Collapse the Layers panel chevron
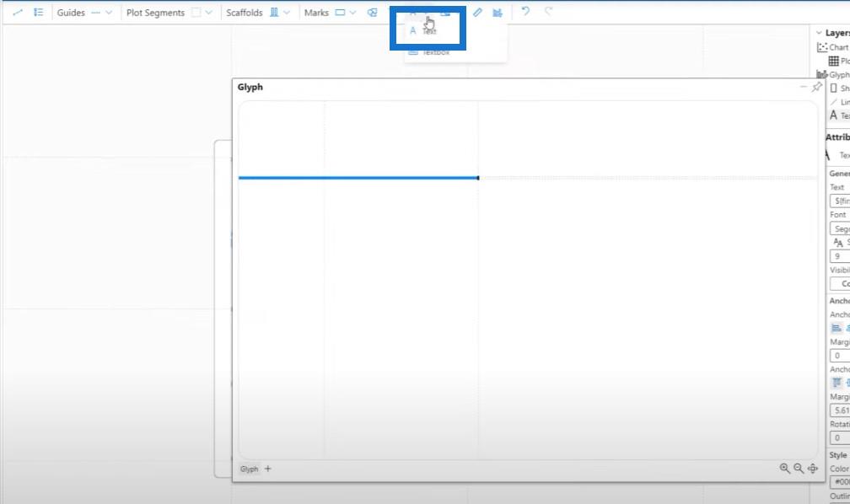This screenshot has height=504, width=850. click(x=819, y=33)
